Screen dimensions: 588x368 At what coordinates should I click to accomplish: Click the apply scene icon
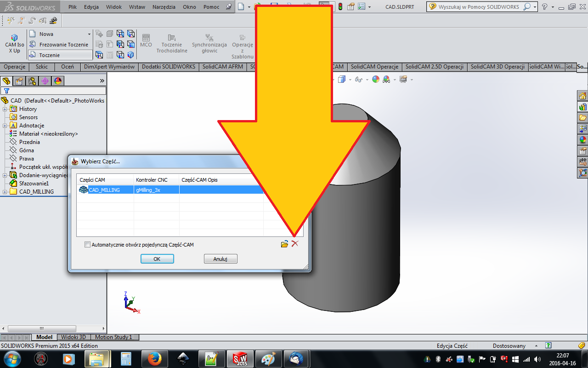(387, 79)
